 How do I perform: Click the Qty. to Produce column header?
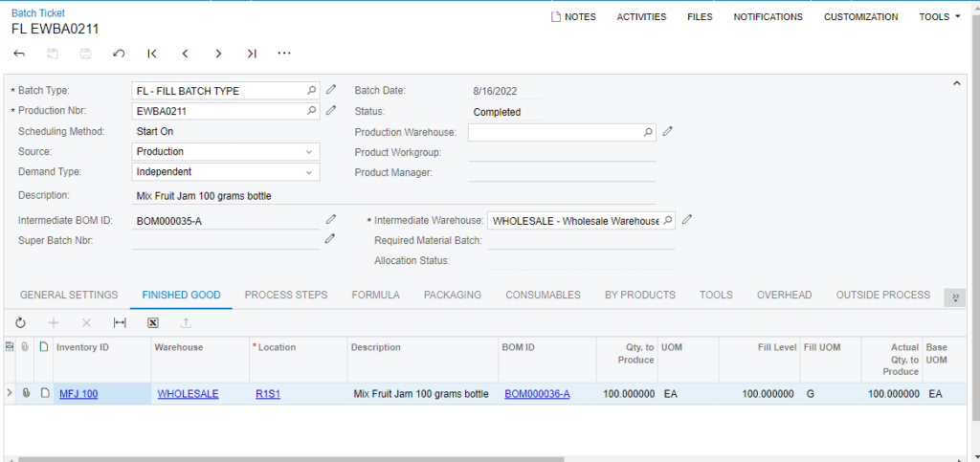pyautogui.click(x=627, y=360)
